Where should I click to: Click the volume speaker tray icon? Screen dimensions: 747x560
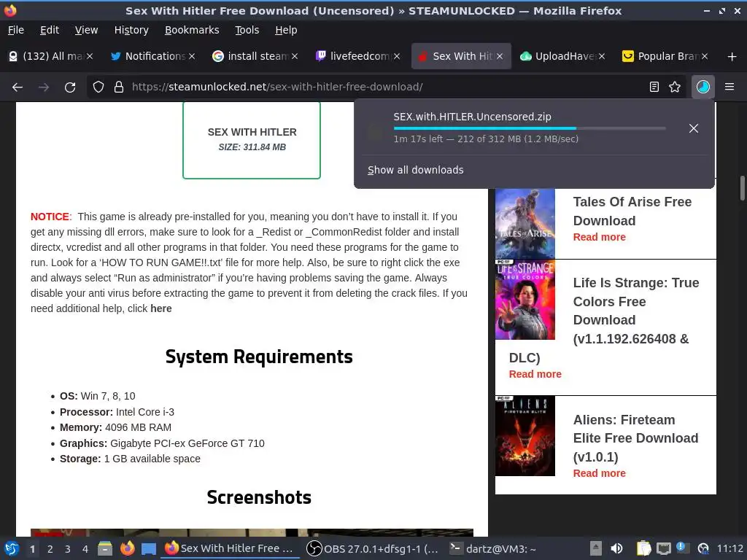coord(616,549)
